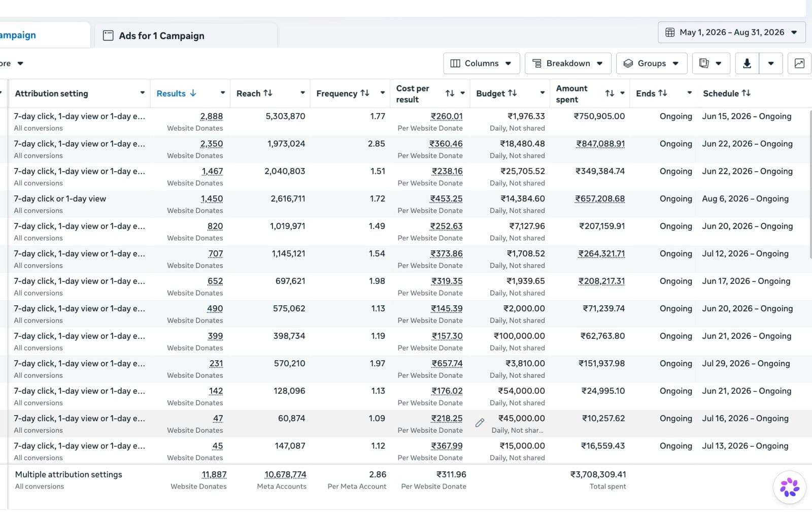Sort by Budget using its sort arrows
The height and width of the screenshot is (512, 812).
click(513, 93)
